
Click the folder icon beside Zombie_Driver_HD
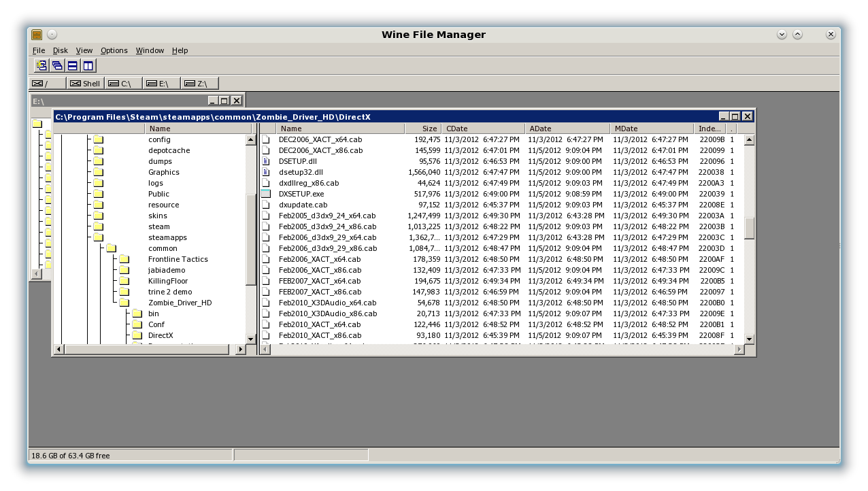(124, 303)
